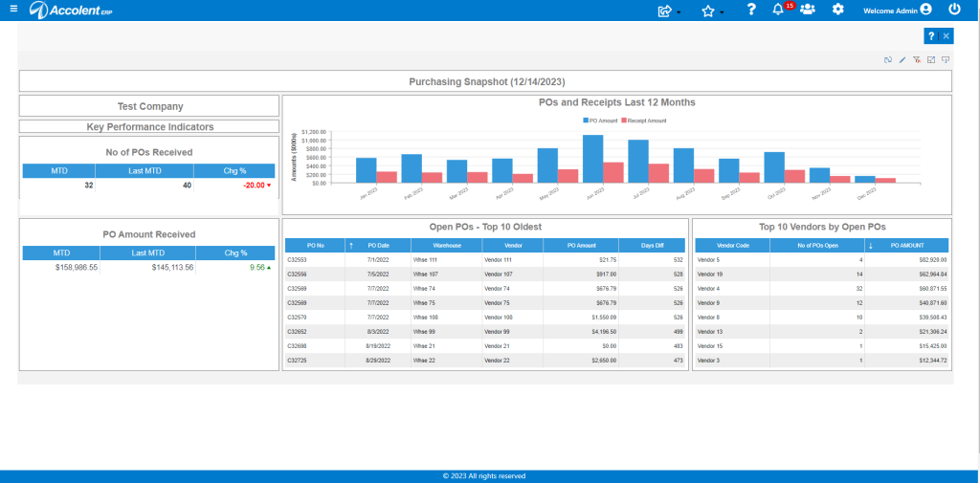Sort by the PO No column header
Screen dimensions: 980x483
(x=315, y=246)
